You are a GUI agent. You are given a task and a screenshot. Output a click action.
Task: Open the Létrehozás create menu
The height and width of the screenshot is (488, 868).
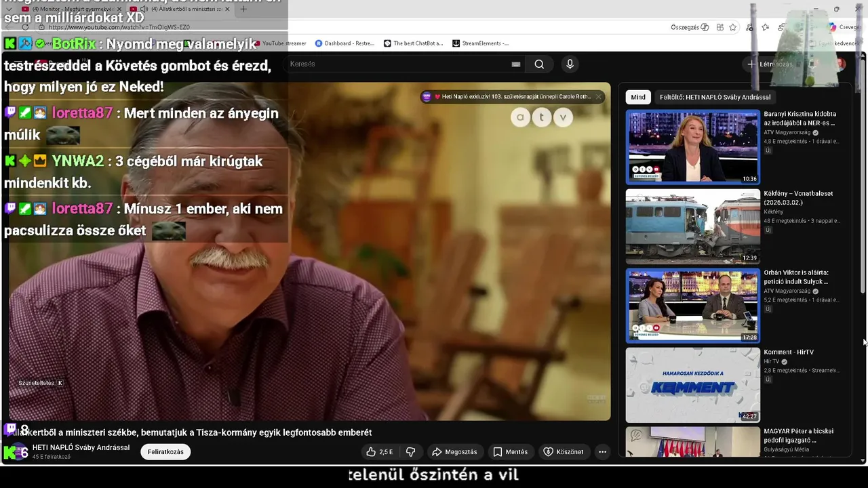(x=770, y=64)
